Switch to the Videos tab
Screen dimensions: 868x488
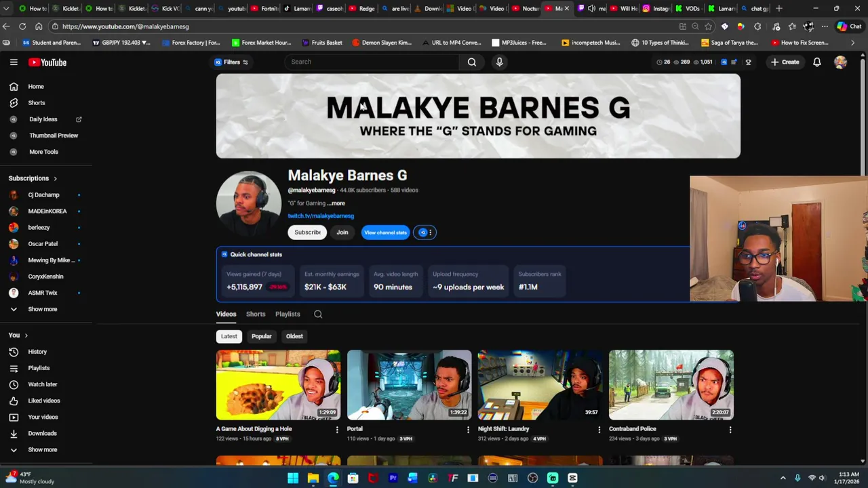pyautogui.click(x=226, y=314)
